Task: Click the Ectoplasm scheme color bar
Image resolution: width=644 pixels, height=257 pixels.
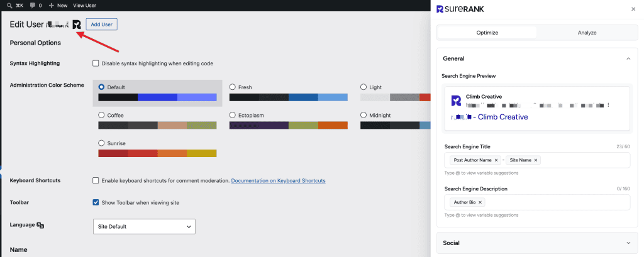Action: pyautogui.click(x=288, y=125)
